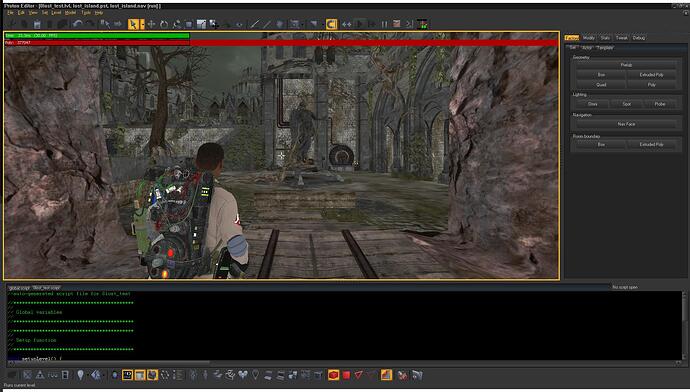The width and height of the screenshot is (690, 392).
Task: Click the solid red square icon at bottom
Action: pyautogui.click(x=346, y=375)
